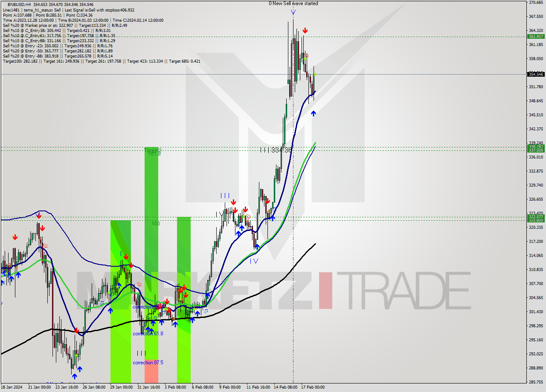Click the "100" Fibonacci level label
This screenshot has height=392, width=546.
point(155,223)
